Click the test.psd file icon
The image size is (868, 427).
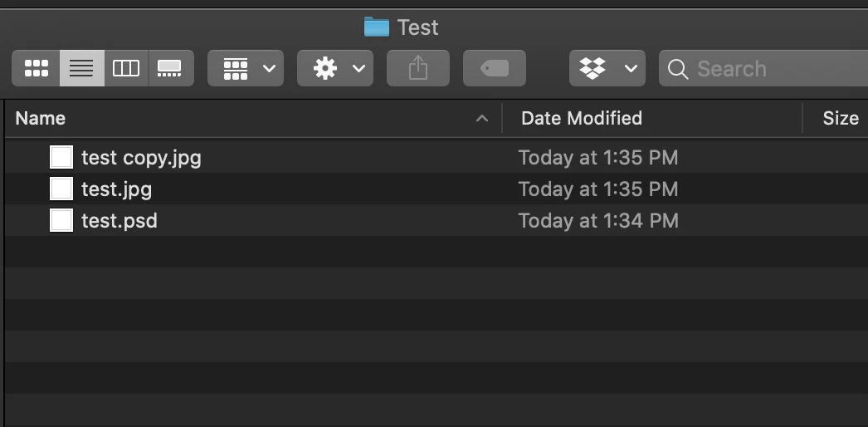(x=61, y=220)
